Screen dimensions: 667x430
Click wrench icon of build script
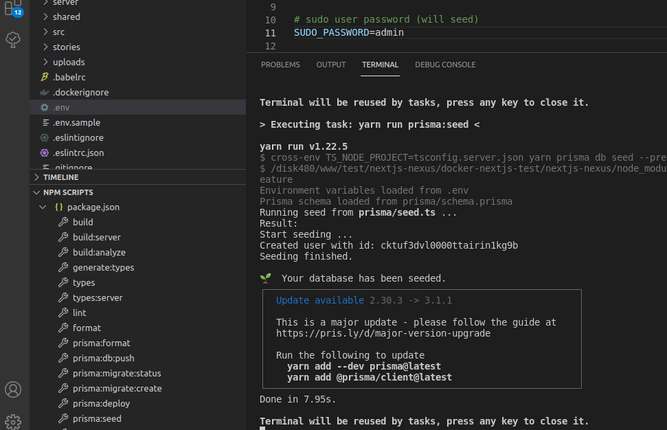[x=63, y=222]
